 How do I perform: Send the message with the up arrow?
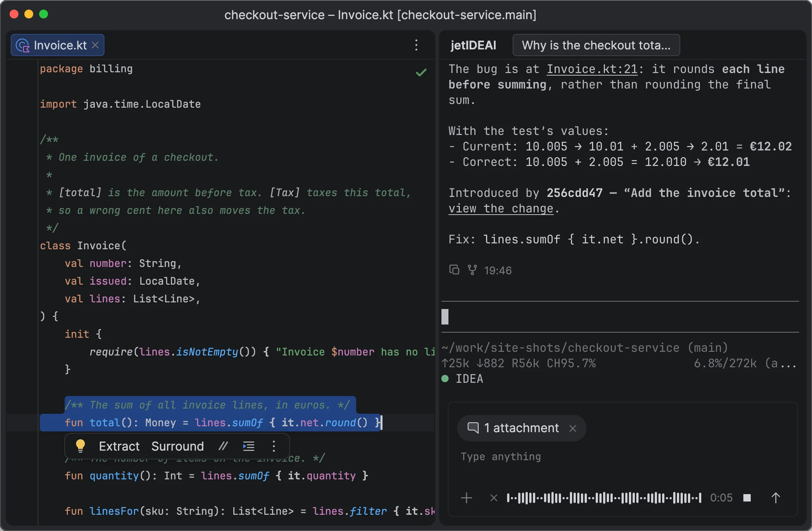[775, 498]
